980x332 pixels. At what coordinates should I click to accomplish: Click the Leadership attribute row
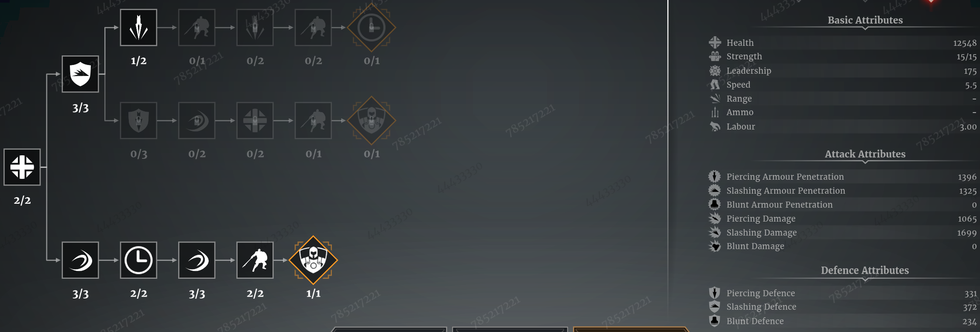coord(842,71)
